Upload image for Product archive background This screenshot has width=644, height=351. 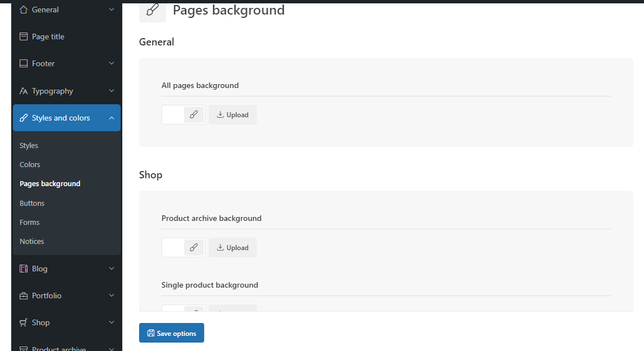pos(233,247)
